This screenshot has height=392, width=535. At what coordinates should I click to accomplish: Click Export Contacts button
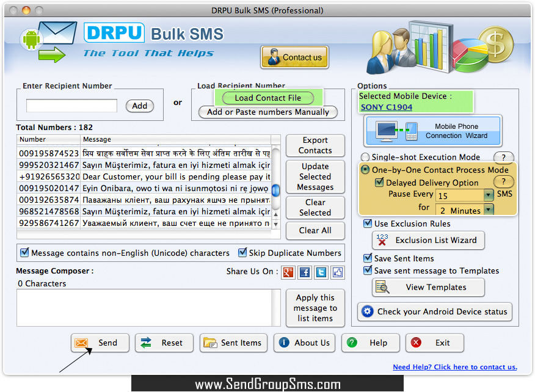[x=315, y=145]
